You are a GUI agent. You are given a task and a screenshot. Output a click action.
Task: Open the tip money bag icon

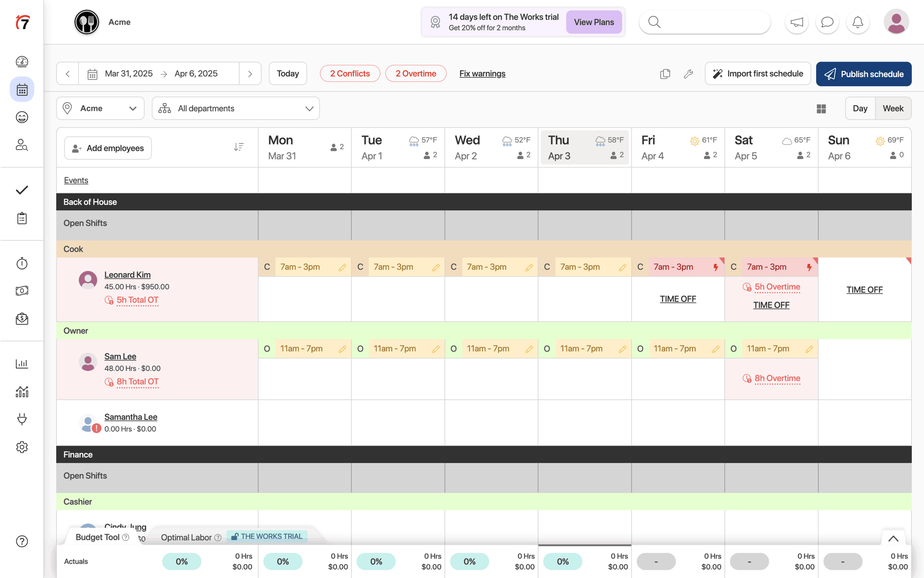point(22,319)
